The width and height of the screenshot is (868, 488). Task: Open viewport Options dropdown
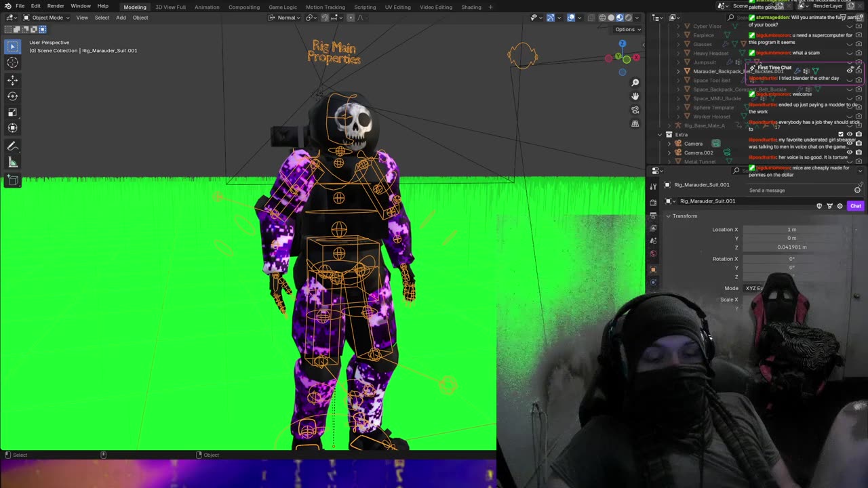627,29
